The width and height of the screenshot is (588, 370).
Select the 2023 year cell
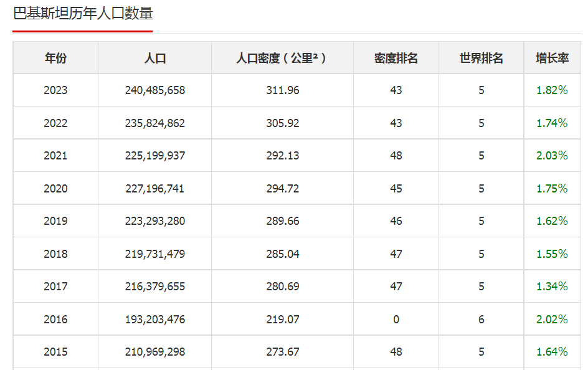tap(55, 90)
